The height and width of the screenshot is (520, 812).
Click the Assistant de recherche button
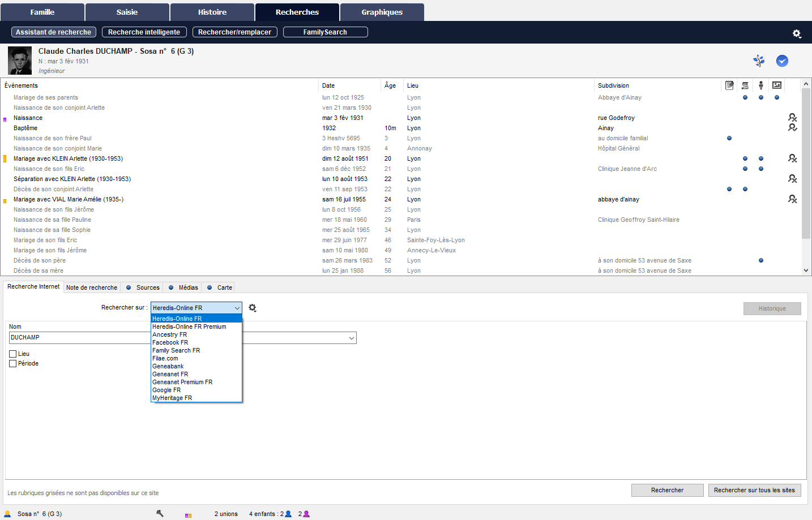tap(54, 32)
